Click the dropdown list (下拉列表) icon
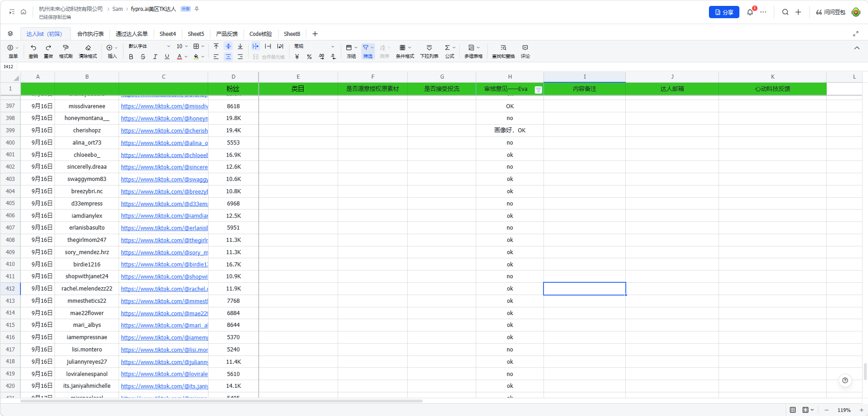Viewport: 868px width, 416px height. 429,47
